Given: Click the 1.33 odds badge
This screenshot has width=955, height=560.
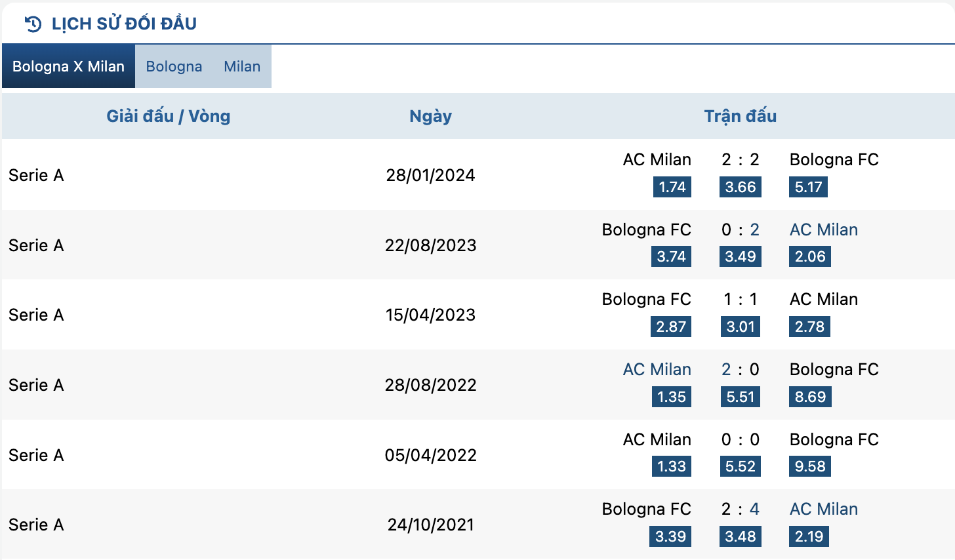Looking at the screenshot, I should pyautogui.click(x=672, y=466).
